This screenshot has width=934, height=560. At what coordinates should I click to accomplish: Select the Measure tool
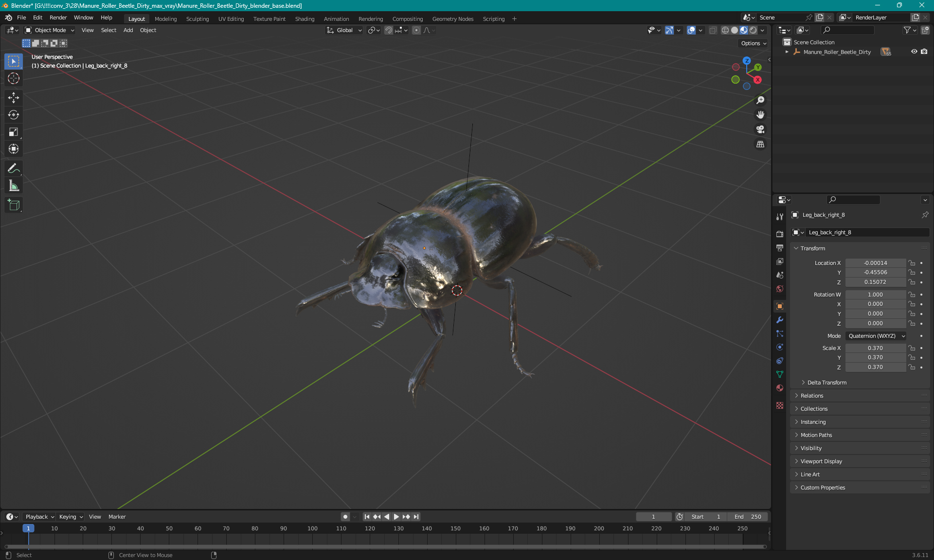pyautogui.click(x=14, y=185)
